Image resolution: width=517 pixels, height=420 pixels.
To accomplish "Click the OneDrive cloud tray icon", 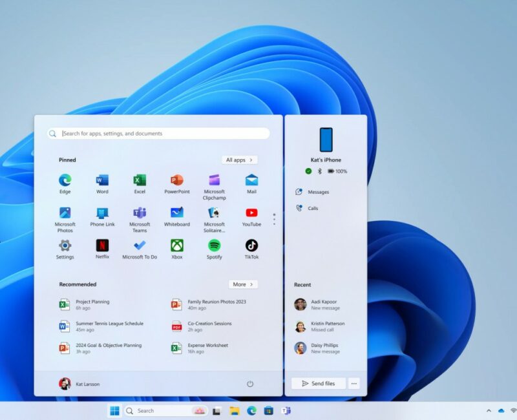I will click(501, 411).
